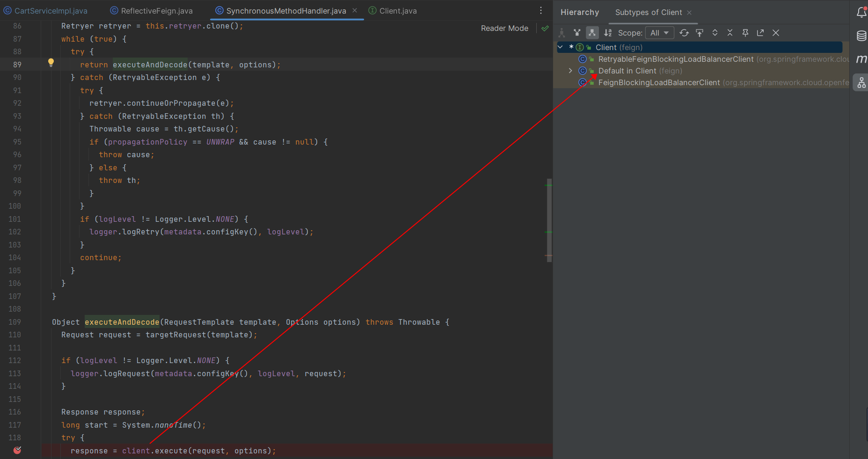Show the supertypes hierarchy view

pos(577,33)
